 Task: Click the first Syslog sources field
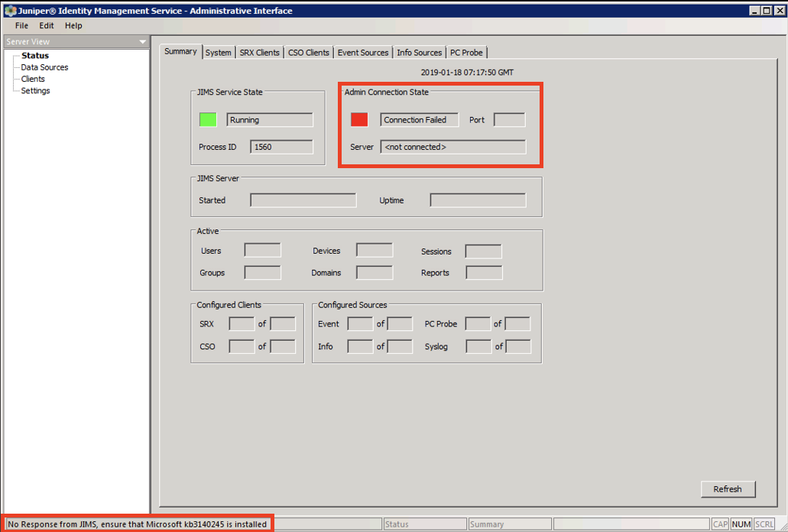point(479,346)
